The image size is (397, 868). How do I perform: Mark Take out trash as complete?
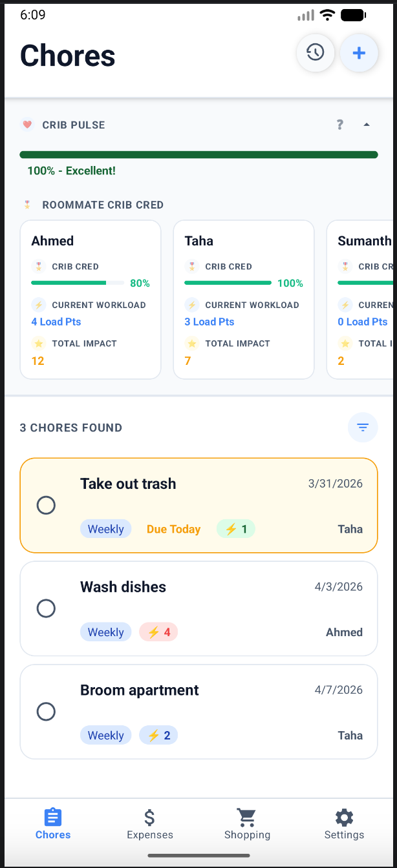46,505
